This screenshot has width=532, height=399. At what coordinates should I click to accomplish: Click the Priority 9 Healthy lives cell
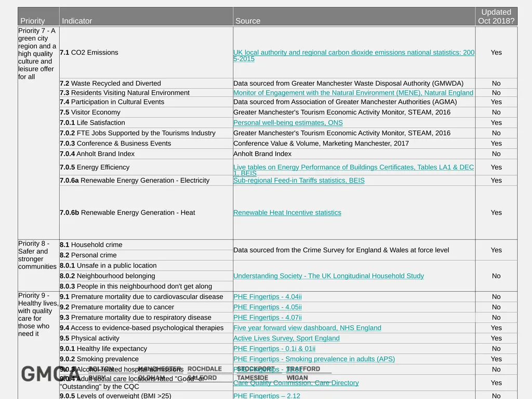[38, 345]
